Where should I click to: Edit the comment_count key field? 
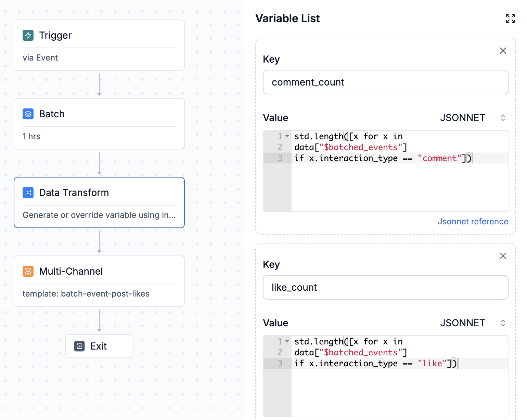(x=385, y=82)
